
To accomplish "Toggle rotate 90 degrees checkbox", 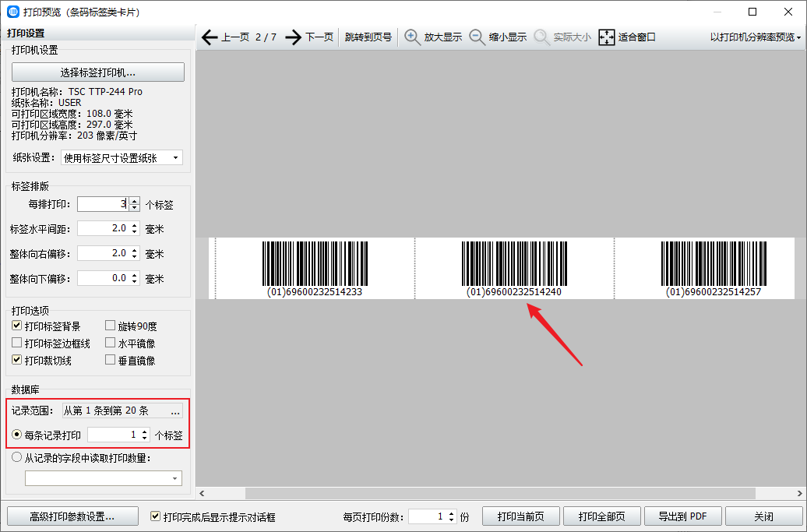I will [x=111, y=326].
